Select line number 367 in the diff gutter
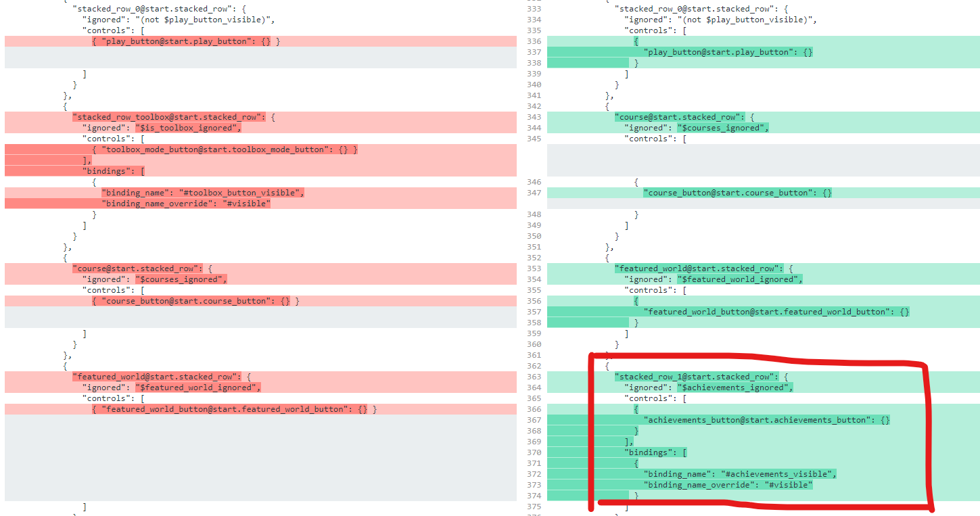980x516 pixels. (x=534, y=420)
